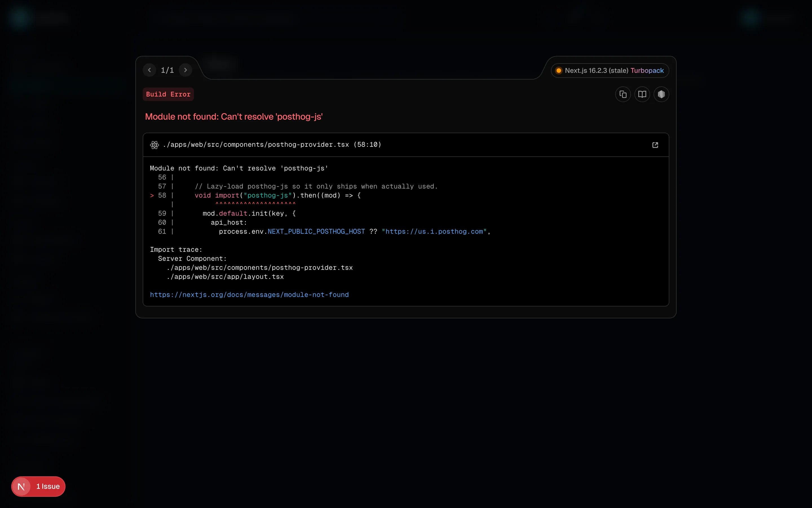
Task: Click the Build Error label
Action: coord(168,95)
